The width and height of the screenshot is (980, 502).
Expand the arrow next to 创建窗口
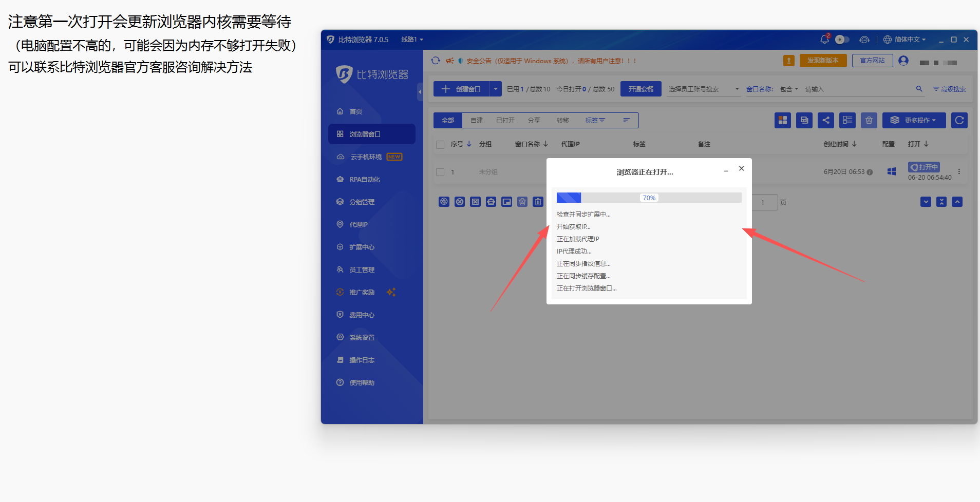[x=496, y=89]
